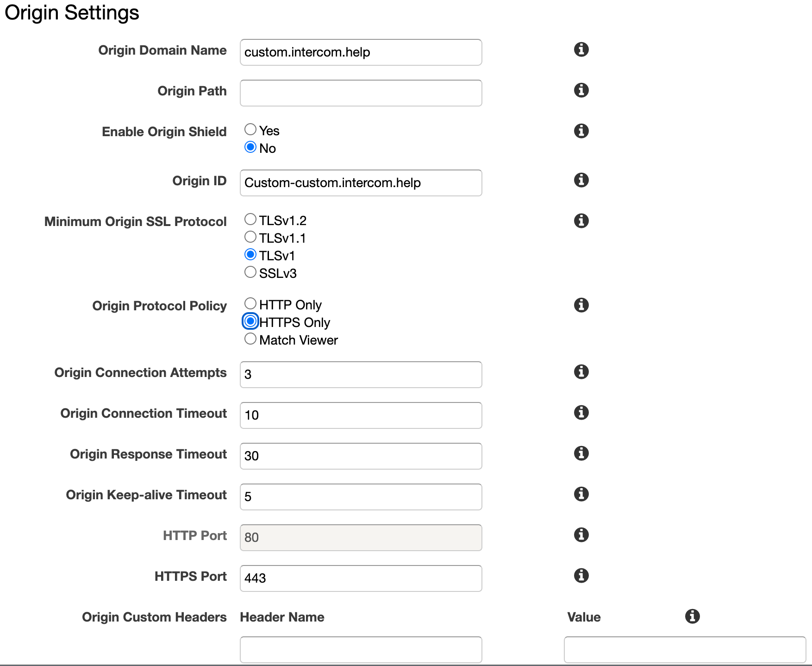Show info for Origin Keep-alive Timeout
The height and width of the screenshot is (666, 812).
581,494
